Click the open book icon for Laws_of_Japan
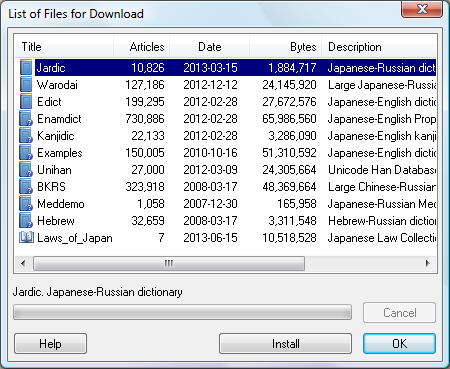This screenshot has width=450, height=369. point(26,238)
